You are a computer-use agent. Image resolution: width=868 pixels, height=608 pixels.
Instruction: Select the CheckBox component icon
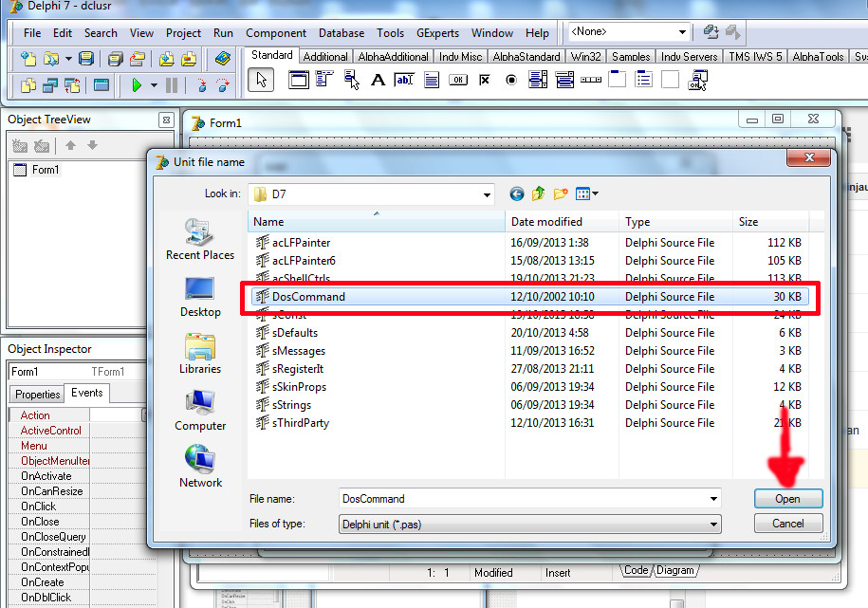pos(485,81)
